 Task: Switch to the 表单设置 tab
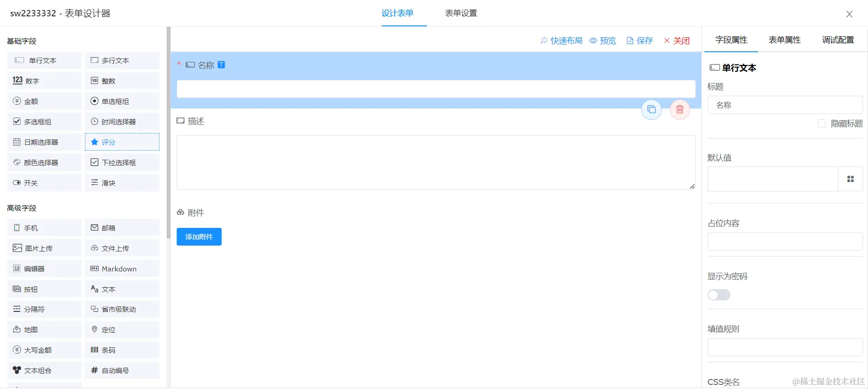(x=461, y=13)
